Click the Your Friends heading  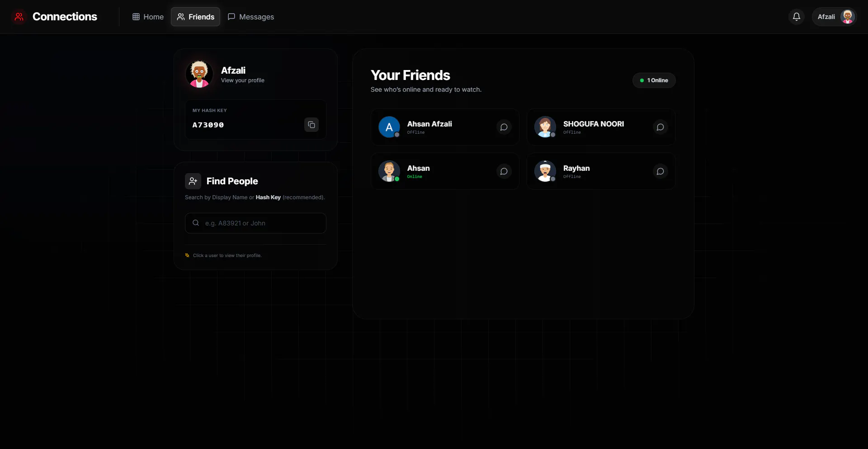point(410,75)
